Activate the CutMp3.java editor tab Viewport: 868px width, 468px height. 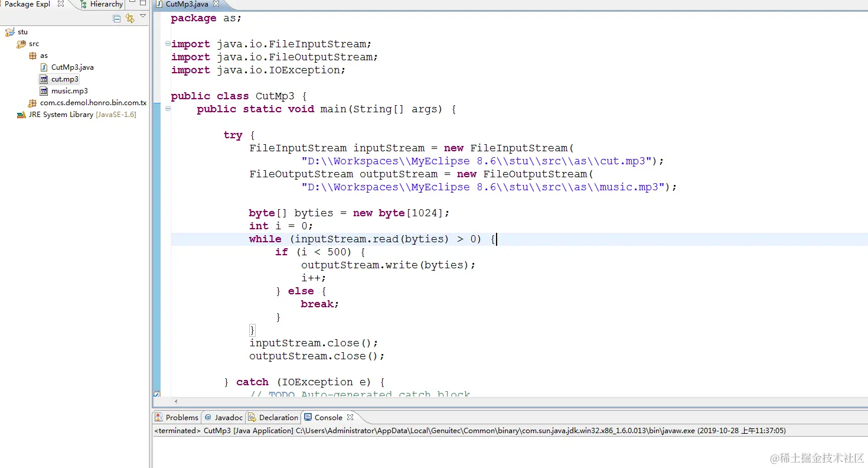tap(186, 4)
